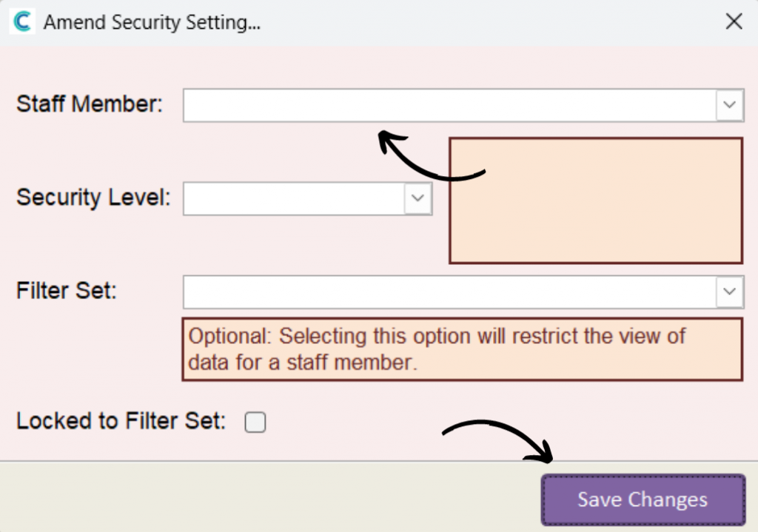The height and width of the screenshot is (532, 758).
Task: Open the Security Level dropdown arrow
Action: 417,198
